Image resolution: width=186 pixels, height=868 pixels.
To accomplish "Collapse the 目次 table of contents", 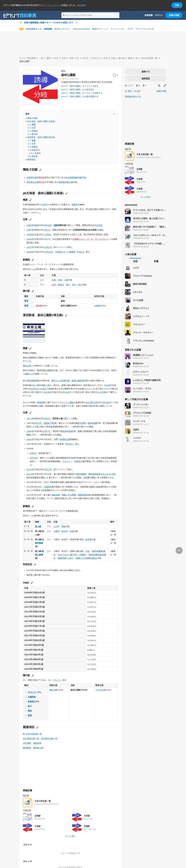I will coord(114,114).
